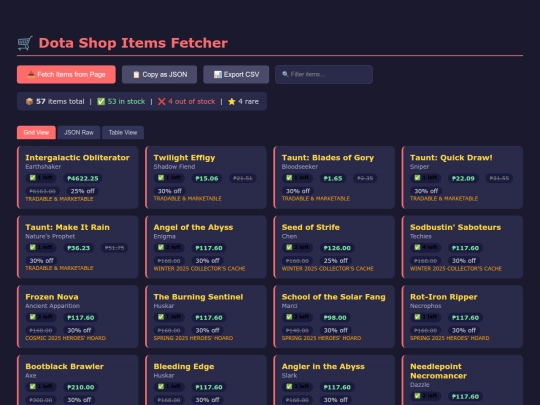This screenshot has width=540, height=405.
Task: Click the Shadow Fiend hero label
Action: pyautogui.click(x=174, y=167)
